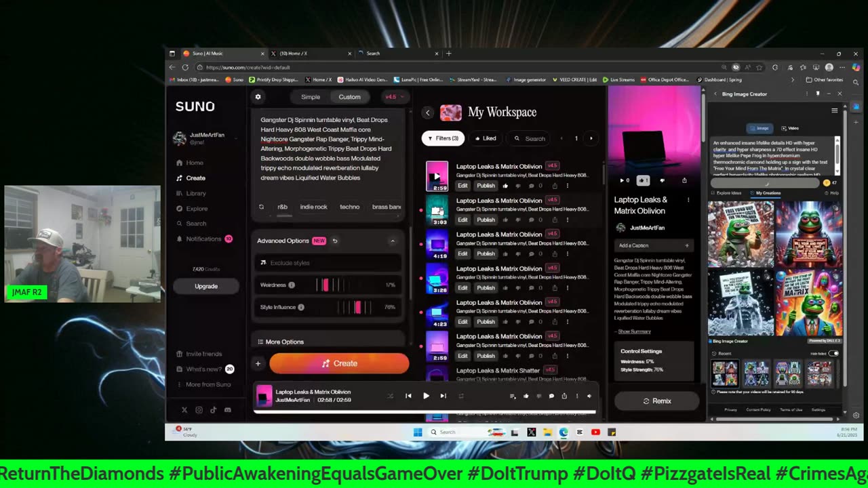The image size is (868, 488).
Task: Share the first Laptop Leaks song
Action: [x=555, y=186]
